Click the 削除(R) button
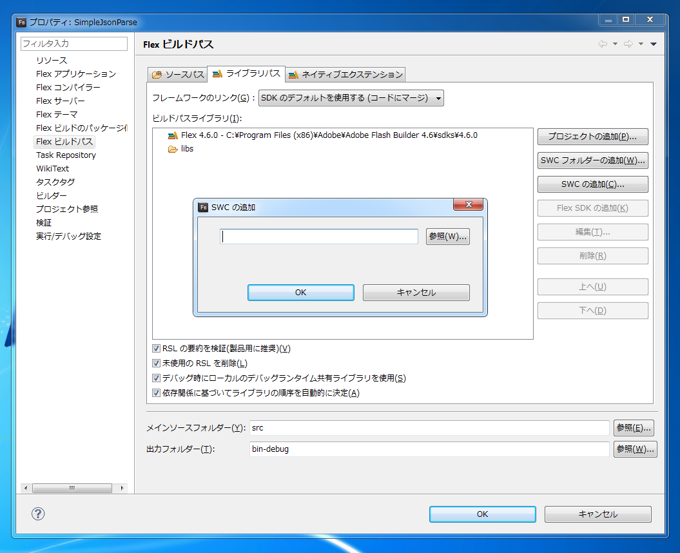Screen dimensions: 680x553 pos(592,256)
